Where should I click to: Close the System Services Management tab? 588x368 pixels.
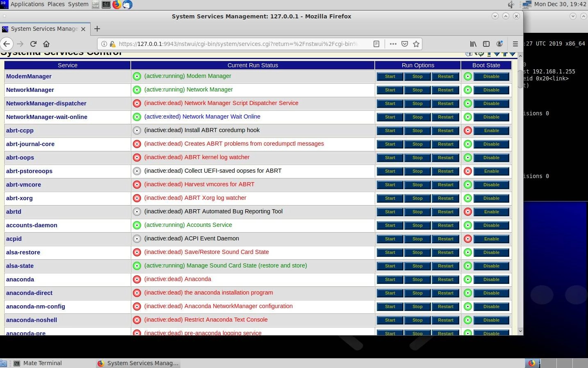(x=83, y=29)
